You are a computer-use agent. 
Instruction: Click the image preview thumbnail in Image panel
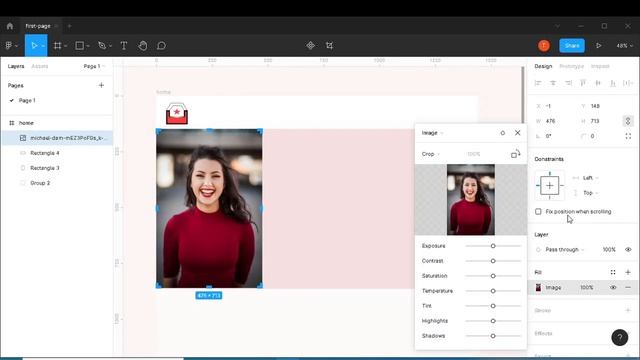471,200
